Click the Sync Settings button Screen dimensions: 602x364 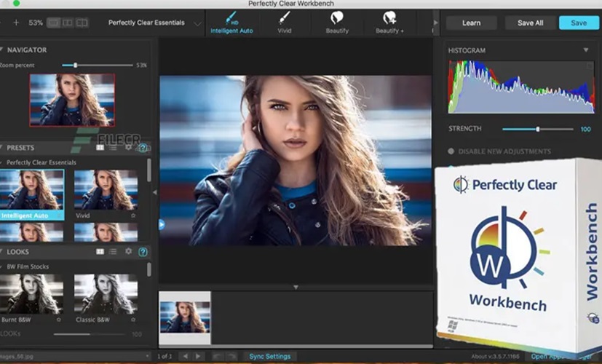[269, 356]
